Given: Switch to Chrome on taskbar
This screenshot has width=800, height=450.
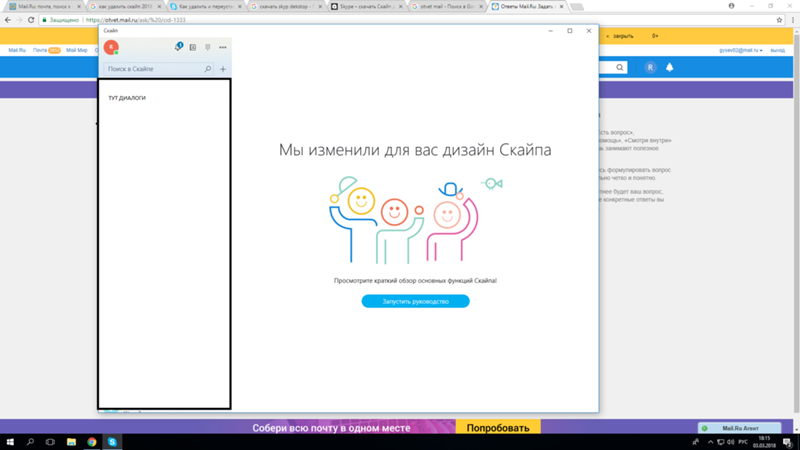Looking at the screenshot, I should coord(92,442).
